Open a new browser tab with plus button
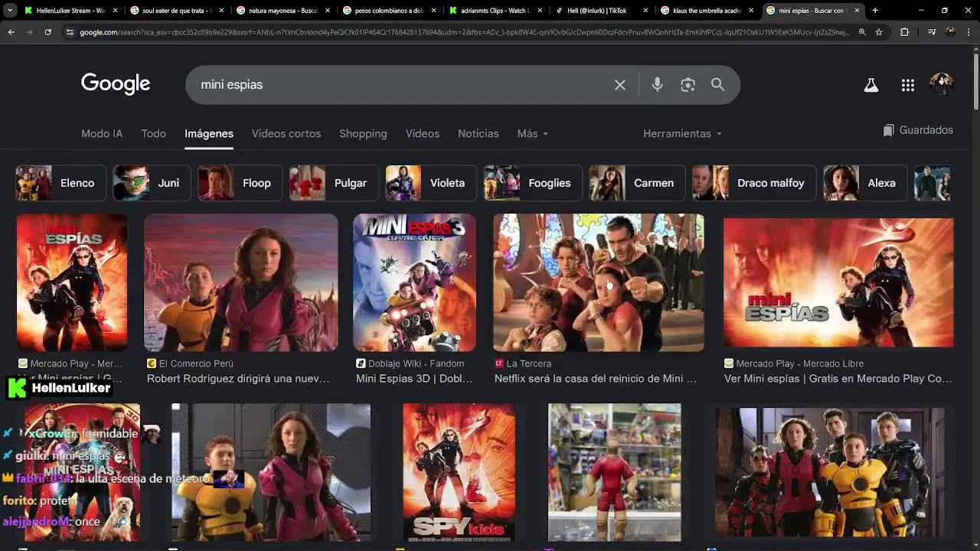The width and height of the screenshot is (980, 551). point(875,11)
